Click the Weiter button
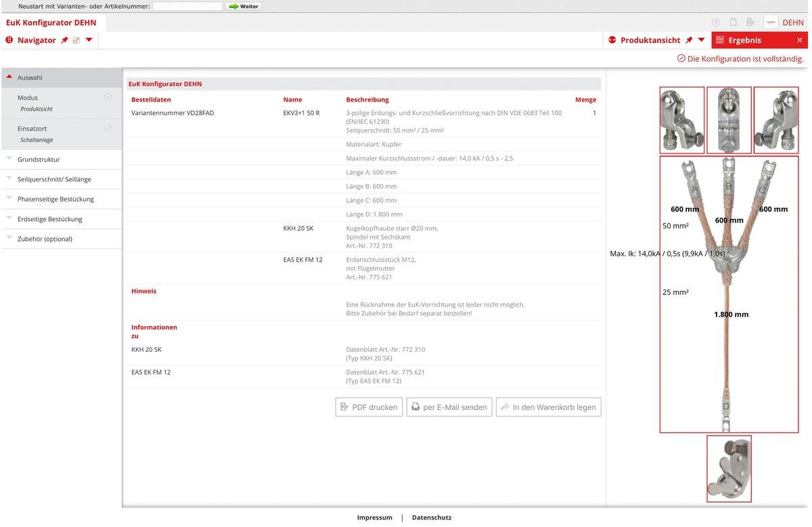 click(x=244, y=6)
